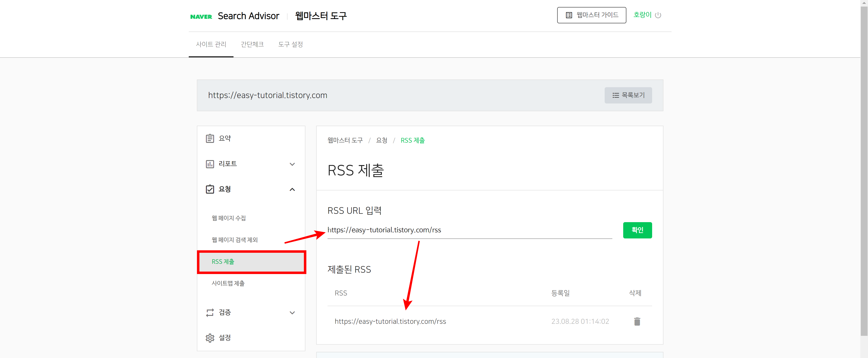Click the 검증 sync arrows icon
Screen dimensions: 868x358
(210, 312)
